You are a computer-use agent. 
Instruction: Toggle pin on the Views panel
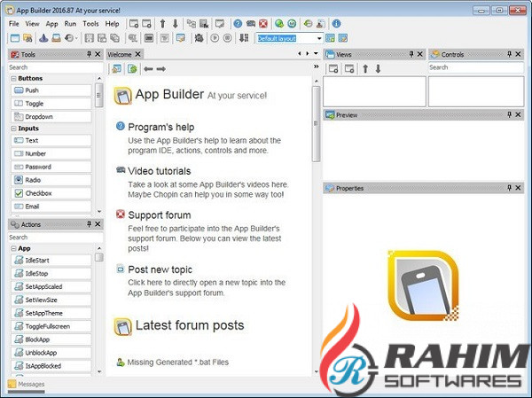(411, 54)
